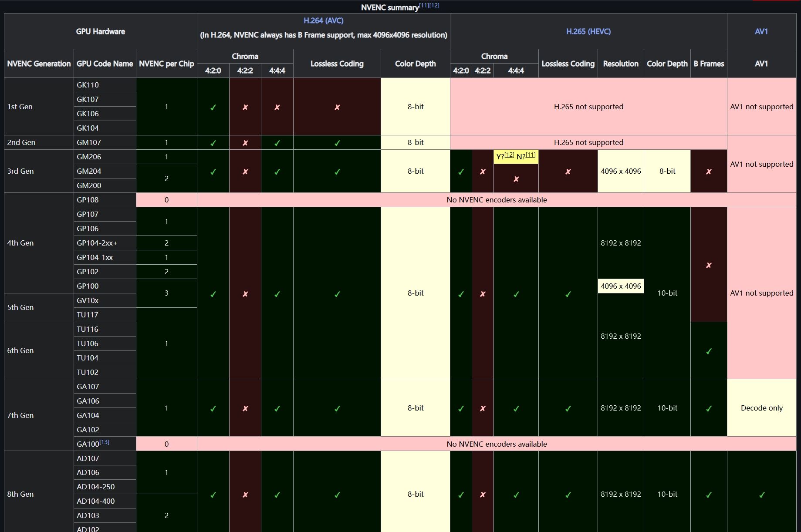The width and height of the screenshot is (801, 532).
Task: Click the NVENC per Chip column header
Action: [166, 64]
